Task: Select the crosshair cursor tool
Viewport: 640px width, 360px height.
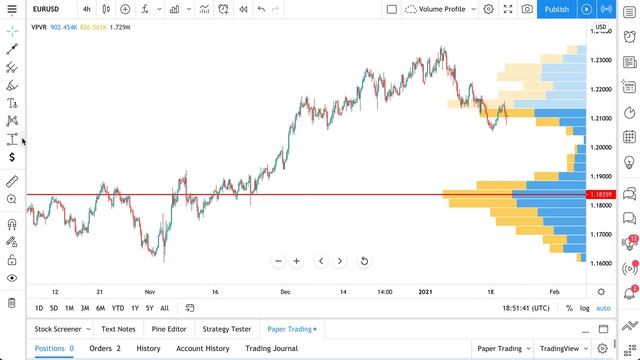Action: [x=12, y=31]
